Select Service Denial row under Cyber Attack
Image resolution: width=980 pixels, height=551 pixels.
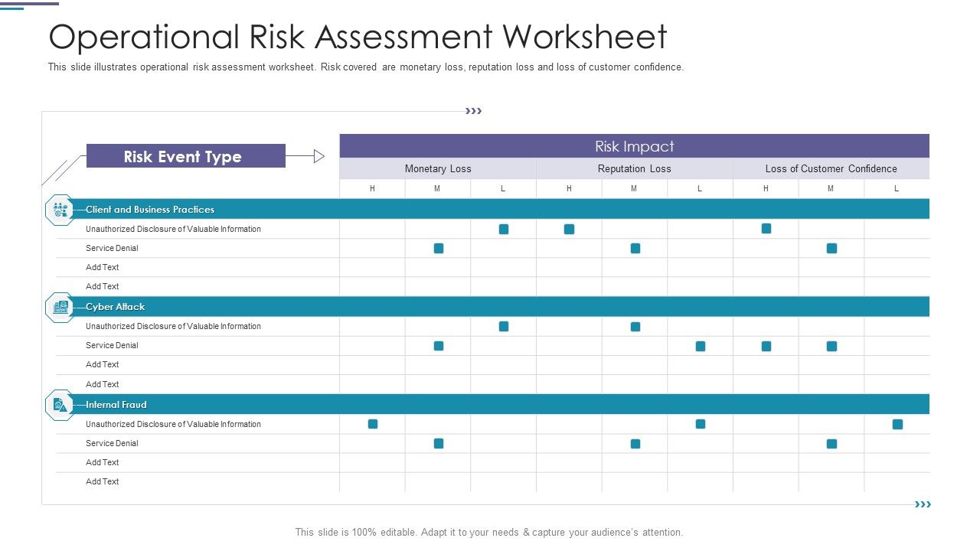point(493,345)
